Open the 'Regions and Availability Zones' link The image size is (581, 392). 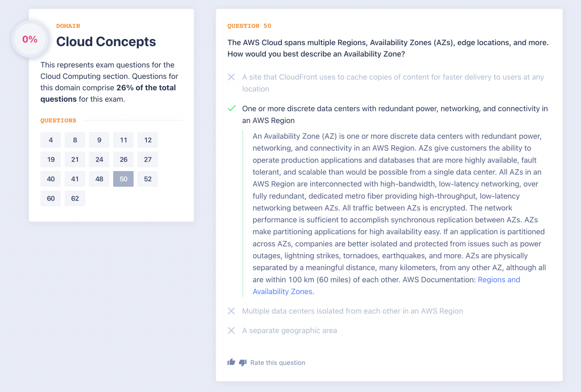click(x=499, y=279)
